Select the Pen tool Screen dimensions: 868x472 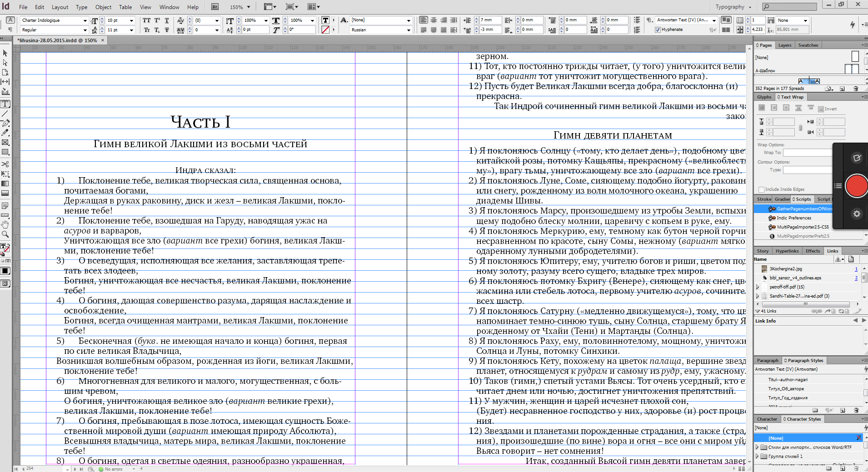(x=5, y=123)
